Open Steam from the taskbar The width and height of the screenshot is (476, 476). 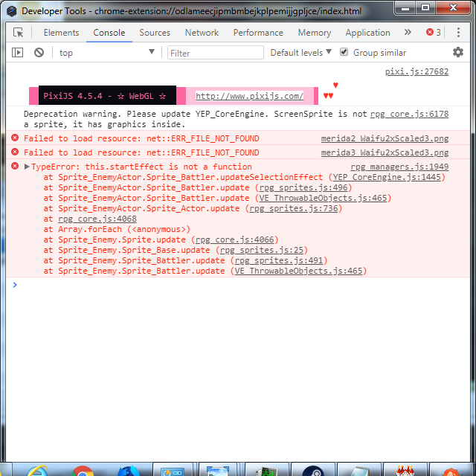[313, 471]
